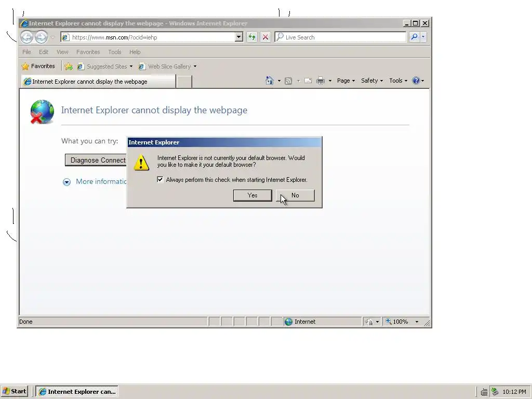The width and height of the screenshot is (532, 399).
Task: Open the Safety command menu
Action: [372, 81]
